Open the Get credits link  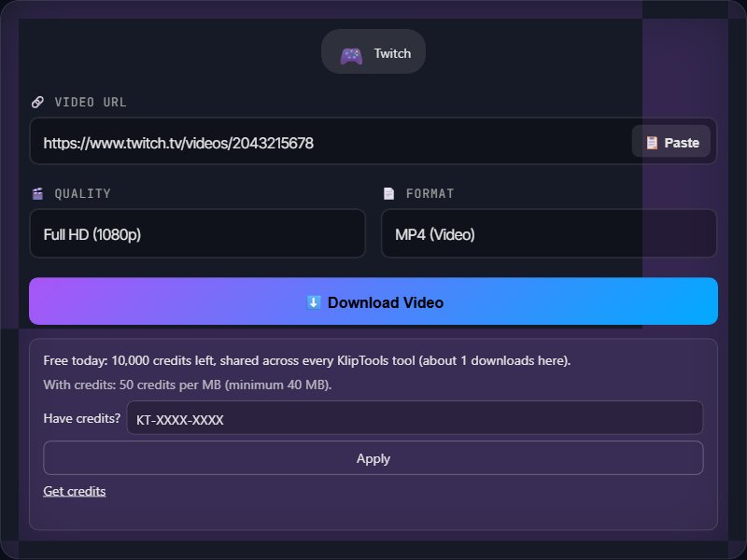75,491
